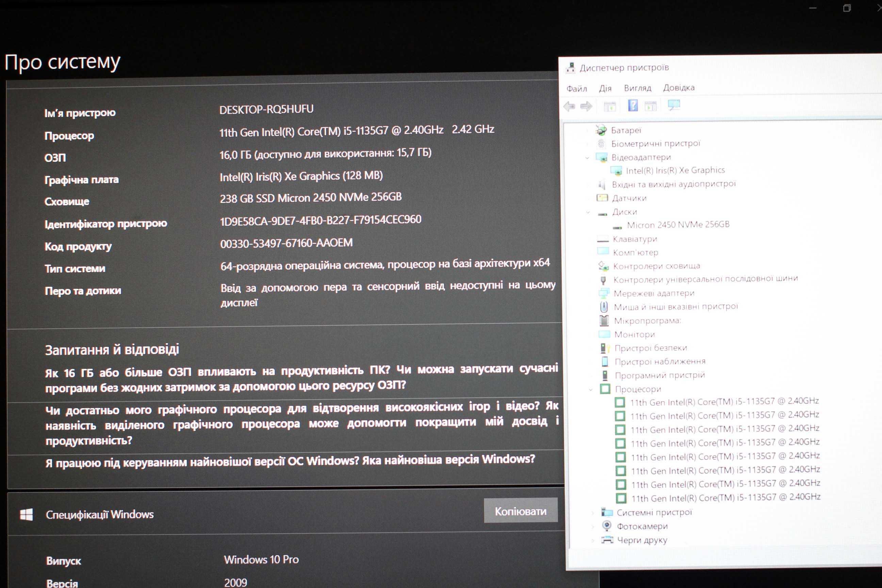Expand the Біометричні пристрої tree node
Screen dimensions: 882x588
point(587,144)
